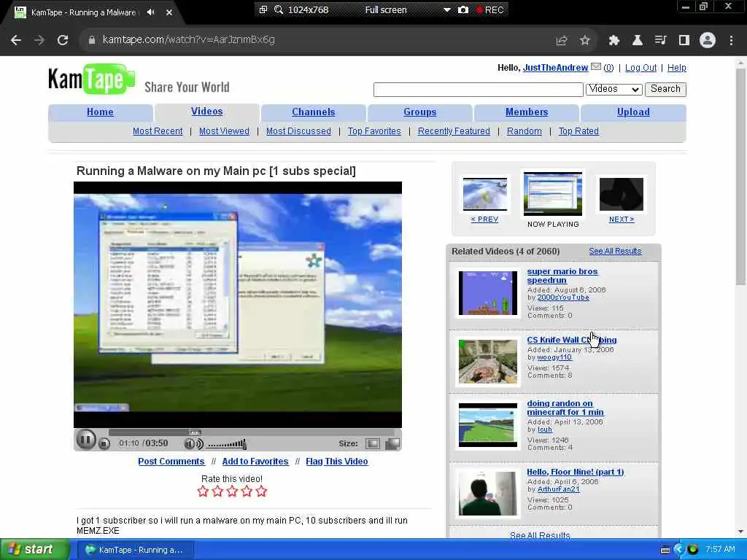Viewport: 747px width, 560px height.
Task: Open the Full screen dropdown arrow
Action: 447,9
